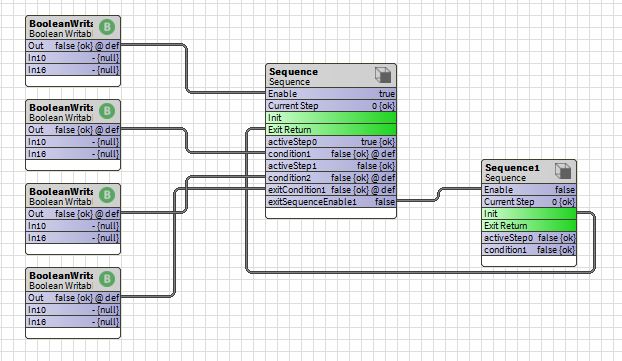Viewport: 622px width, 361px height.
Task: Select In16 row of BooleanWritable wired to condition1
Action: click(73, 154)
